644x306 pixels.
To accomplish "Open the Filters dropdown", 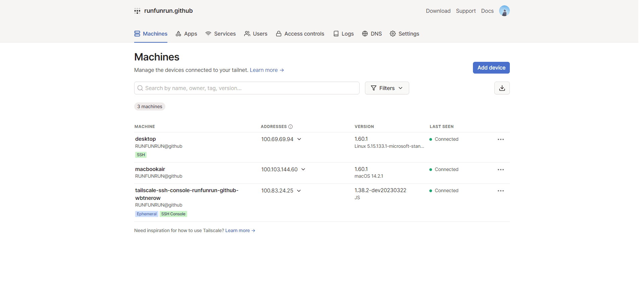I will 387,88.
